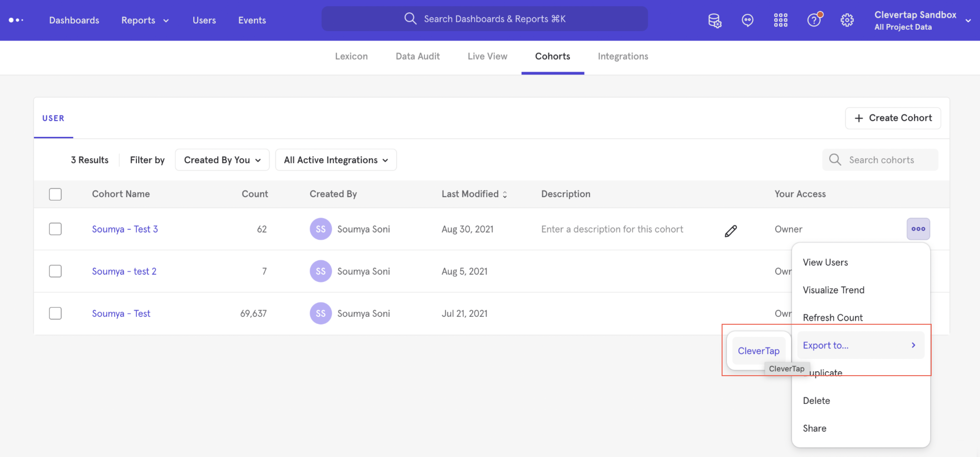Screen dimensions: 980x457
Task: Click the Cohort Name column header
Action: point(121,194)
